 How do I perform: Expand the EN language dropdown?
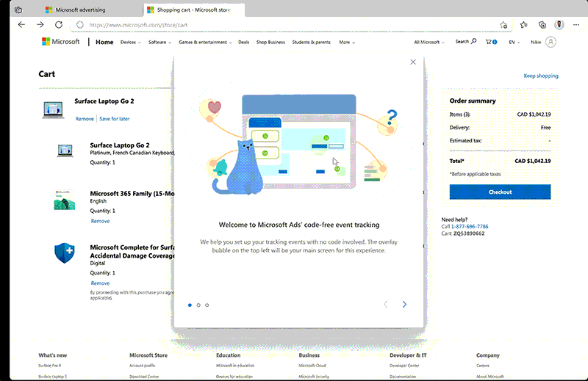click(514, 43)
